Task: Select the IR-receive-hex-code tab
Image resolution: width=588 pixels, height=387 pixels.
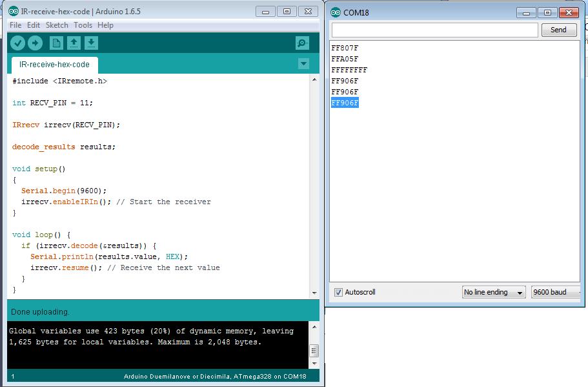Action: click(x=55, y=65)
